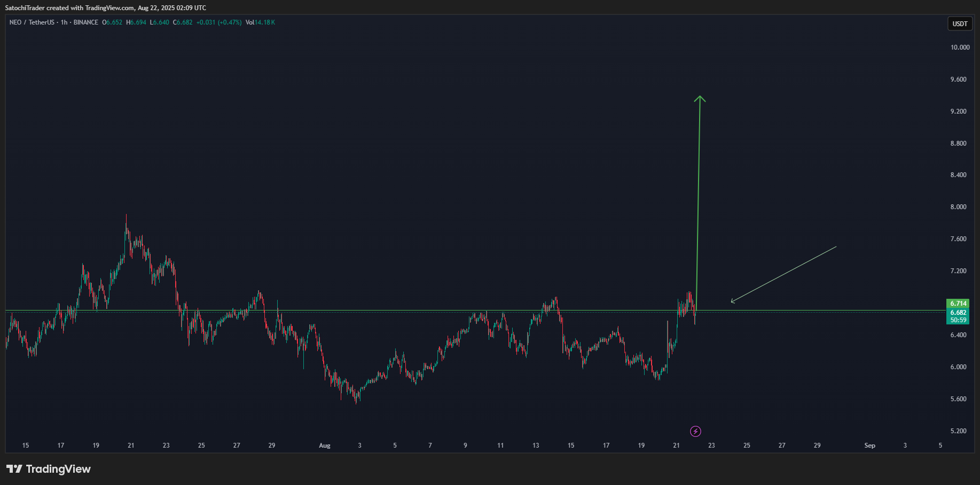Click the current price label 6.682

[957, 313]
